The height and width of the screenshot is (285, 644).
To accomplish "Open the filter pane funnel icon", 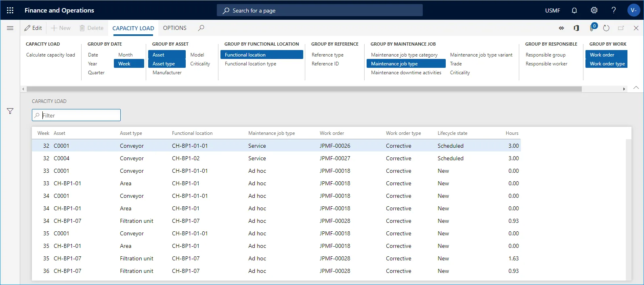I will coord(10,111).
